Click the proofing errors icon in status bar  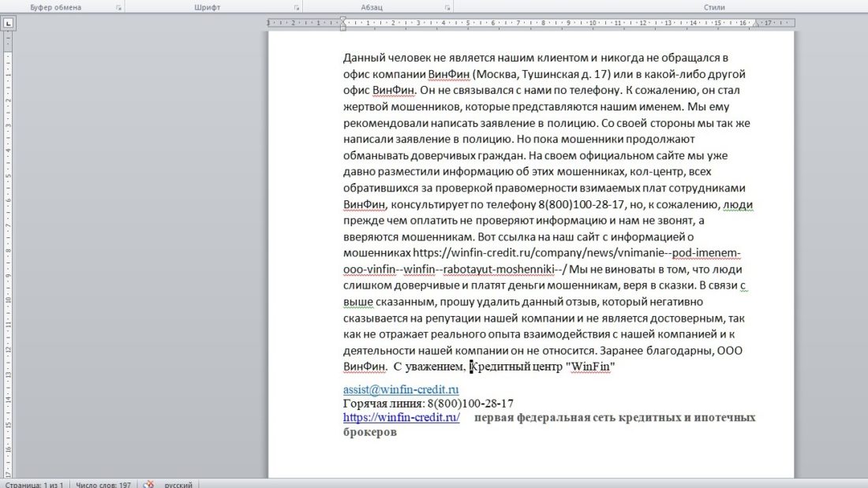[148, 484]
